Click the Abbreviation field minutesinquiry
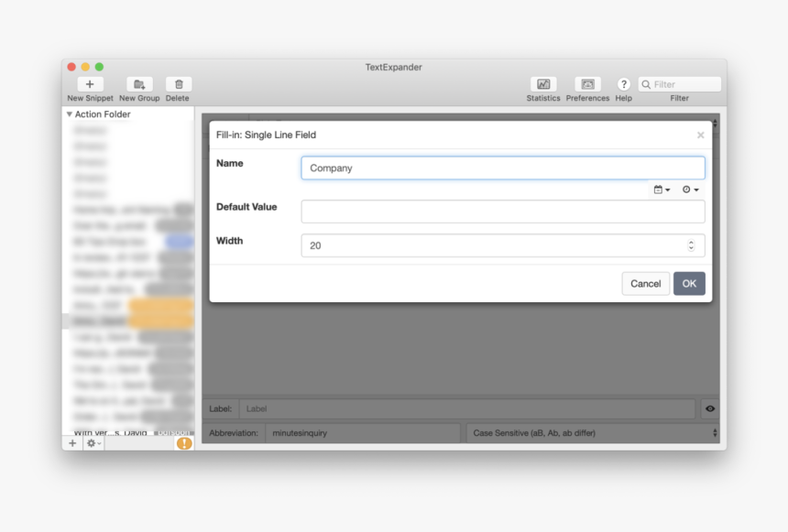This screenshot has width=788, height=532. tap(362, 432)
